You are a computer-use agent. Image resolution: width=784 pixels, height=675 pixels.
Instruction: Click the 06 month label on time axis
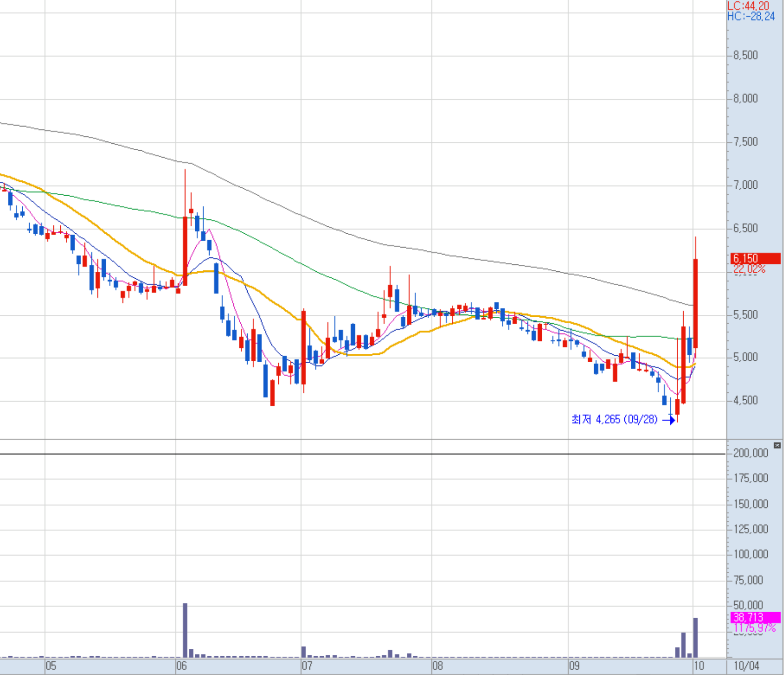(181, 666)
